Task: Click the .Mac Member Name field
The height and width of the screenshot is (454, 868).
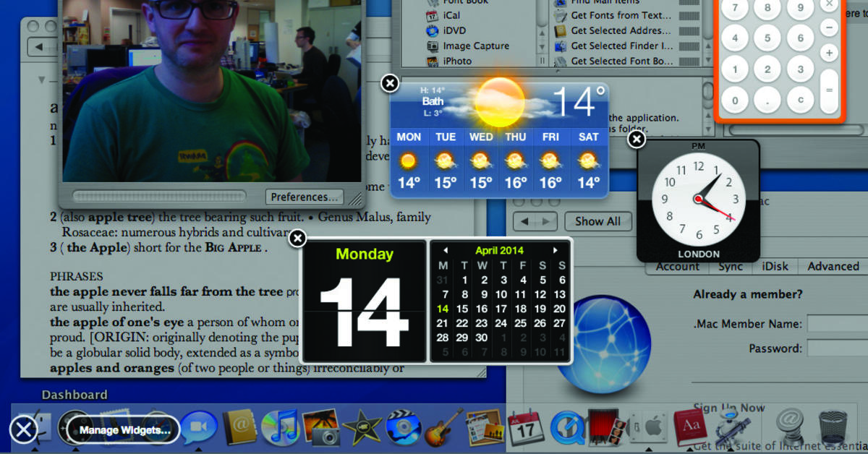Action: (x=838, y=324)
